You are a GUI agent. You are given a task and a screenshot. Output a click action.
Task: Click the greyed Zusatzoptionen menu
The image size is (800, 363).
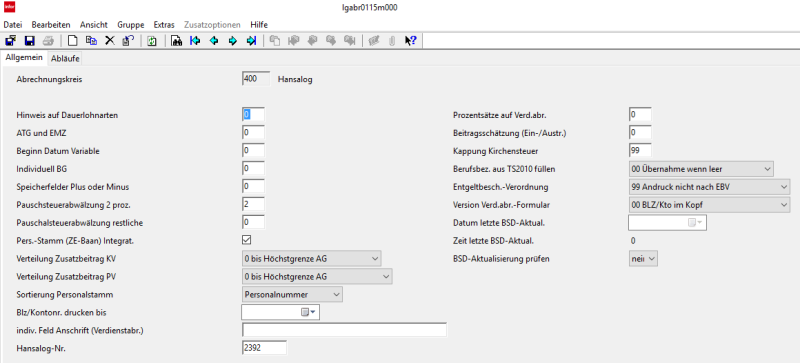[x=212, y=25]
